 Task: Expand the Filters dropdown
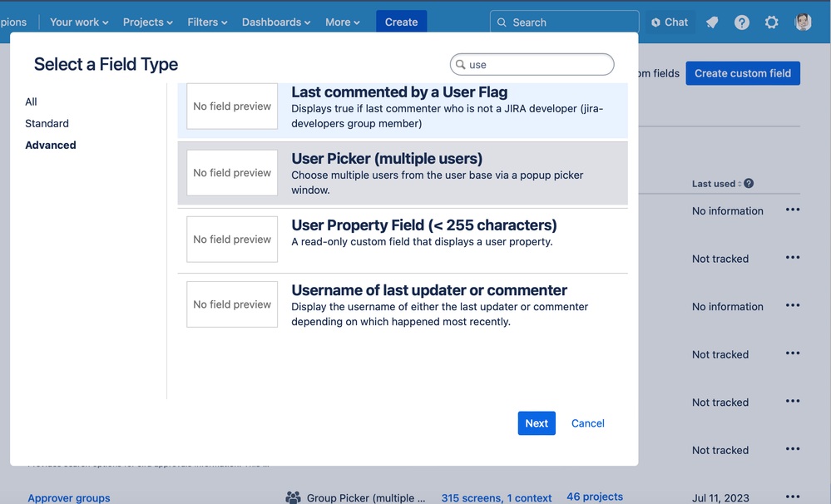pyautogui.click(x=207, y=22)
